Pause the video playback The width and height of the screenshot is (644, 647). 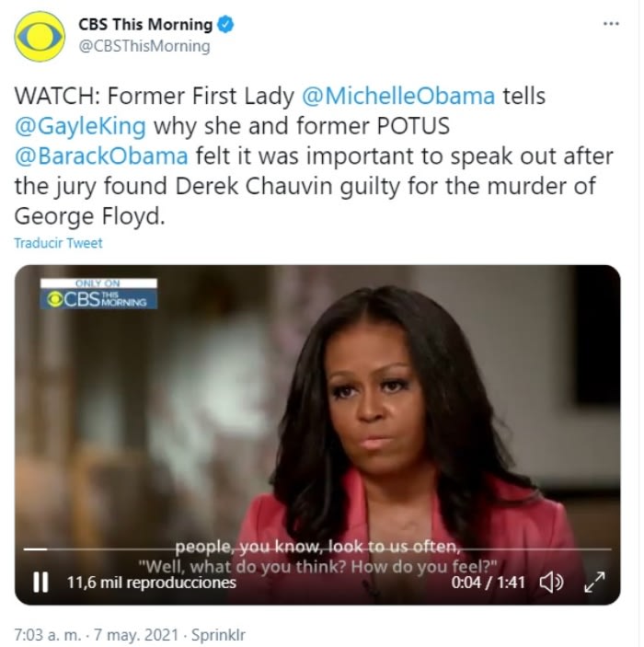[40, 583]
